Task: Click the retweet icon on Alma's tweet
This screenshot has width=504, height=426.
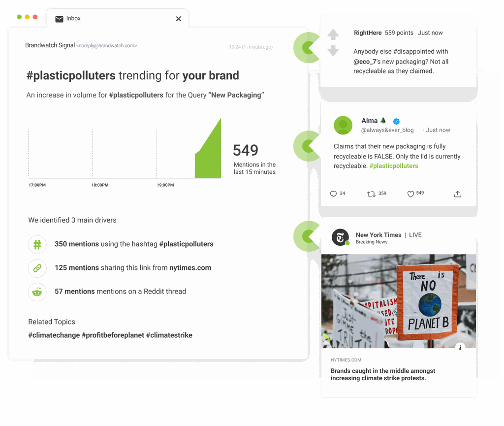Action: [x=371, y=194]
